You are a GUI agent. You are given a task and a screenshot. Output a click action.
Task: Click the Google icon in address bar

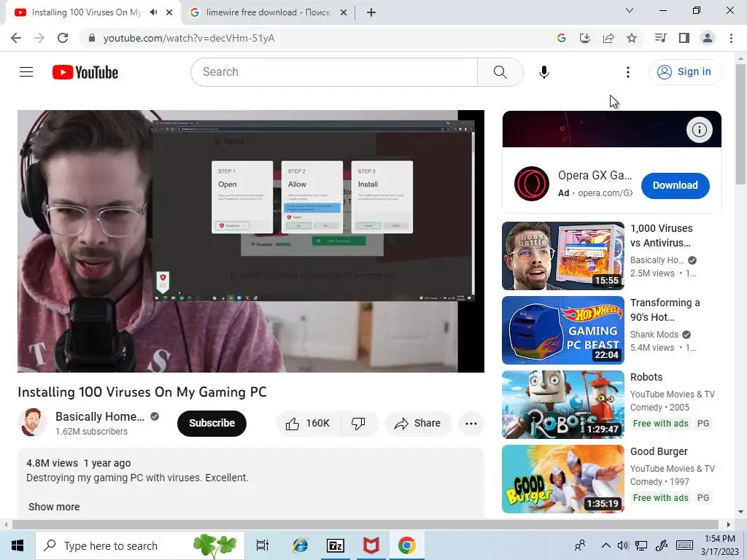[x=562, y=38]
